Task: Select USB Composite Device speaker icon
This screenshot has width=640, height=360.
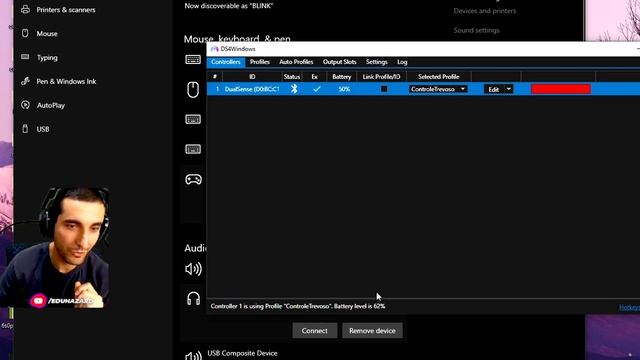Action: click(193, 356)
